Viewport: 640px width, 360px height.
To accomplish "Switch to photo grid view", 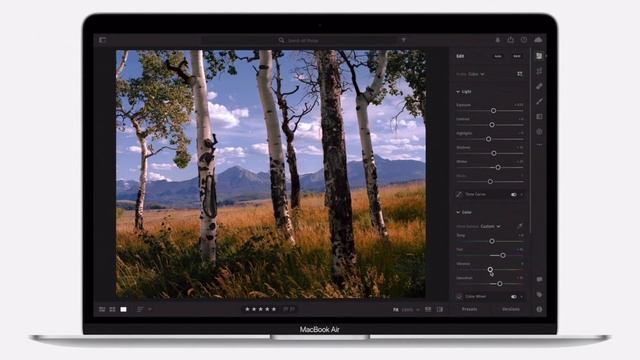I will [x=102, y=310].
